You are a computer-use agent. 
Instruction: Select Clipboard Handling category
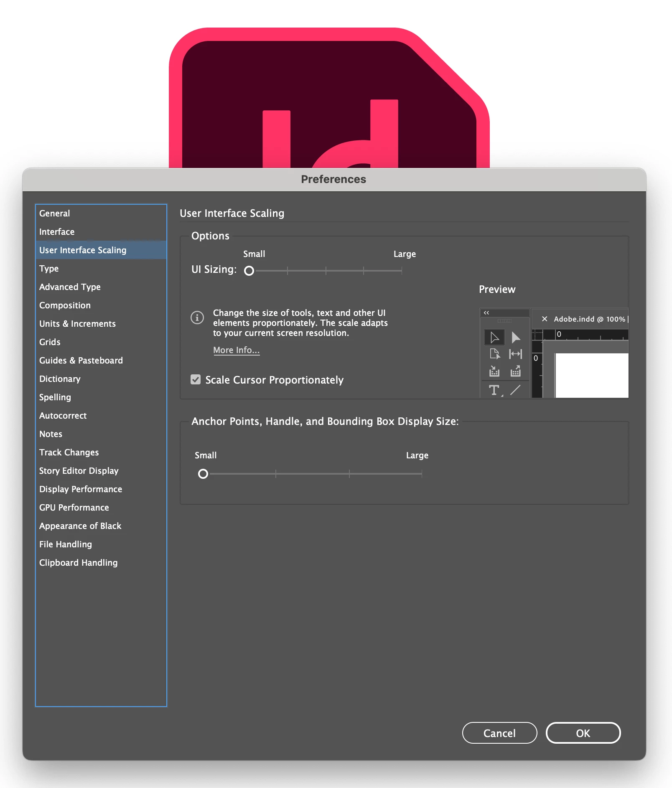tap(101, 562)
